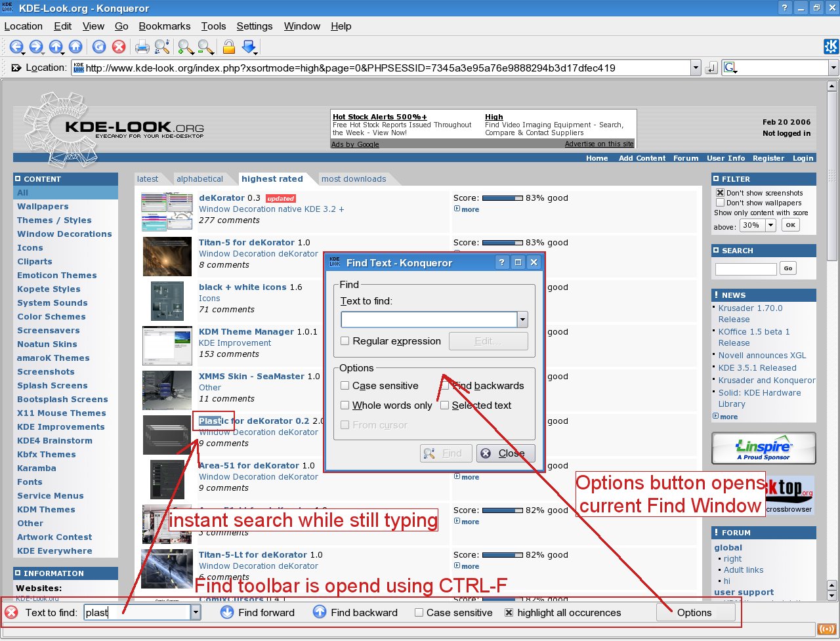Open the Bookmarks menu
The height and width of the screenshot is (641, 840).
coord(165,26)
